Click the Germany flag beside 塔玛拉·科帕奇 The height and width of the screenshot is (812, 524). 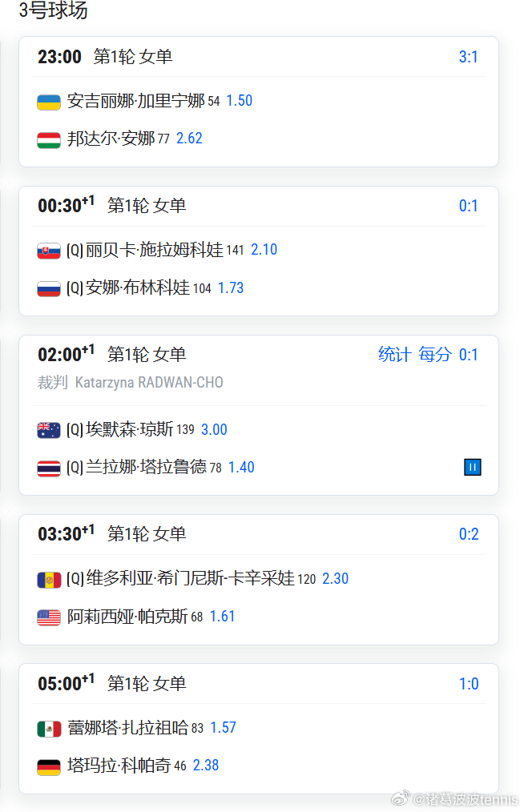[x=49, y=766]
